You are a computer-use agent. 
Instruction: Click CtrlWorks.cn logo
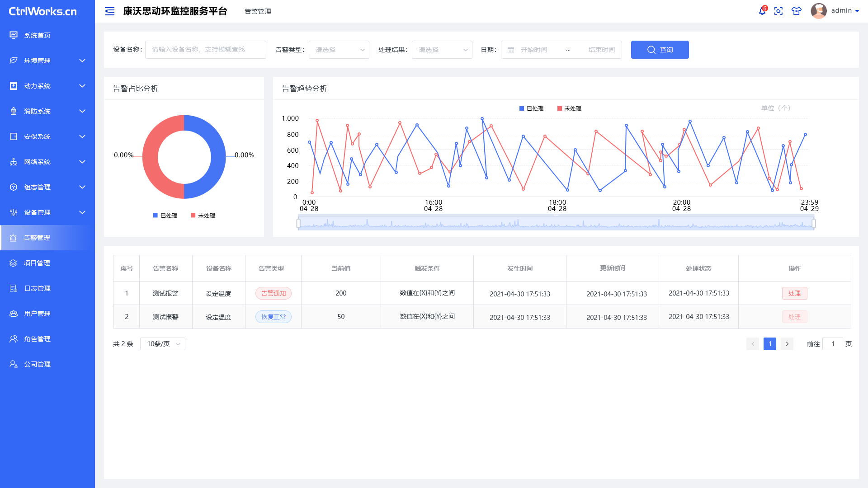(43, 11)
